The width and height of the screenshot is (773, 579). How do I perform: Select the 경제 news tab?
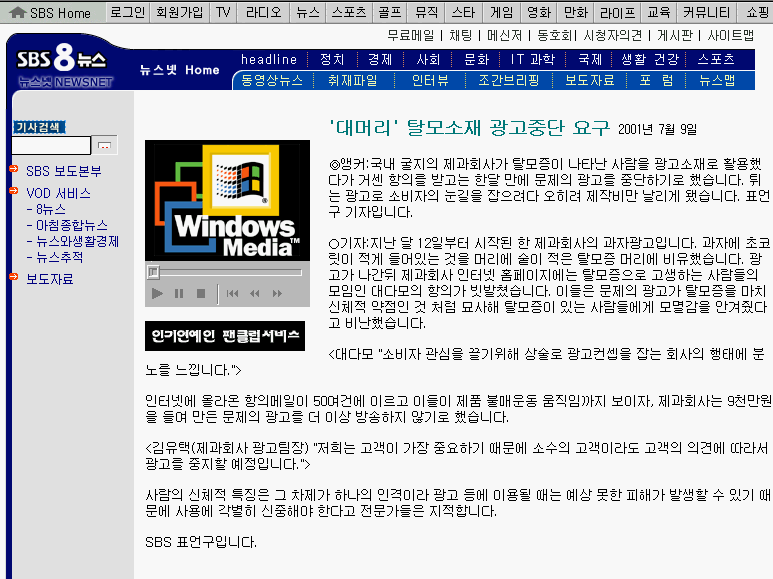tap(380, 60)
